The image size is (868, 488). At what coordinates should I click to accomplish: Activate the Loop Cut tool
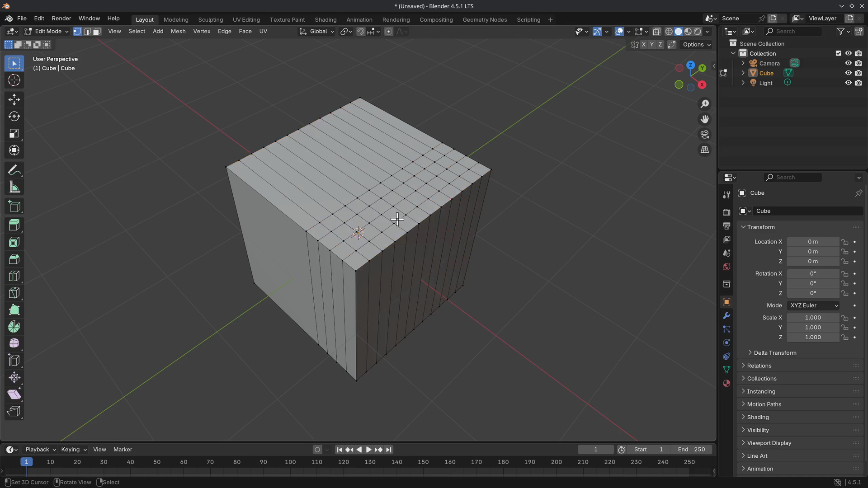14,276
